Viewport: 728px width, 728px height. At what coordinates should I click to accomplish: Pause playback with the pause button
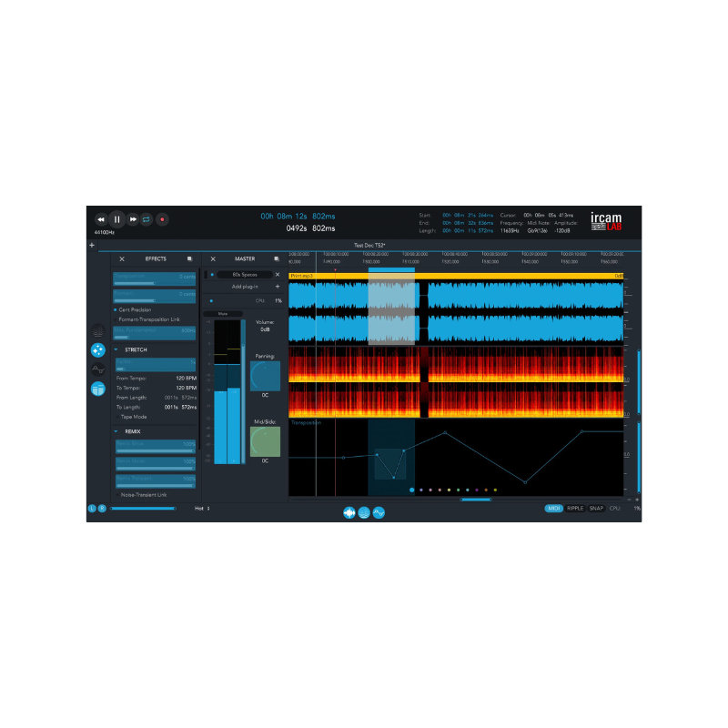[x=117, y=219]
